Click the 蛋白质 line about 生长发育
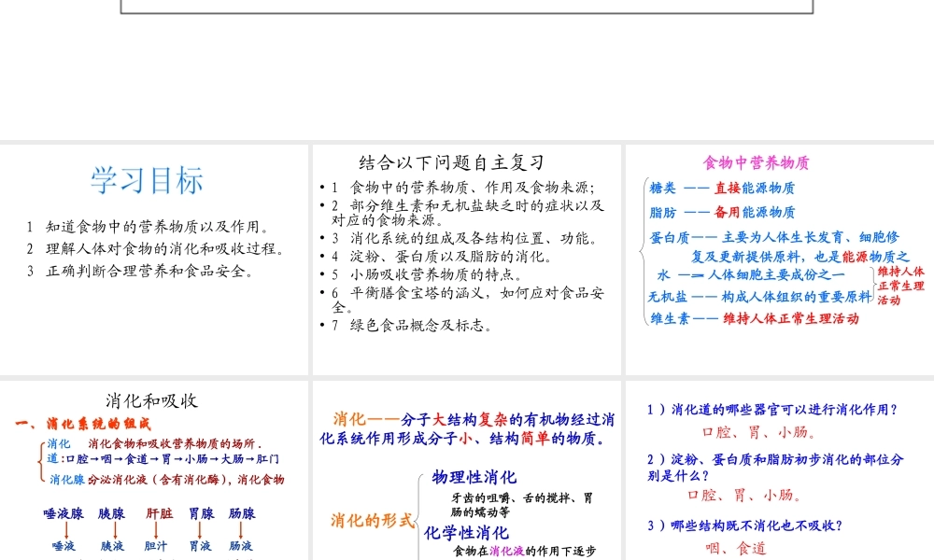This screenshot has width=934, height=560. [x=780, y=247]
